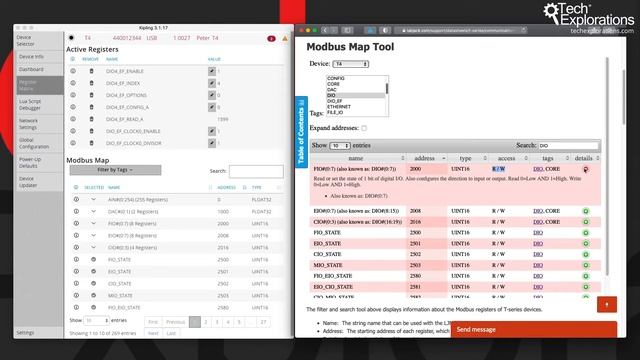Jump to page 27 of Modbus Map

pos(264,322)
